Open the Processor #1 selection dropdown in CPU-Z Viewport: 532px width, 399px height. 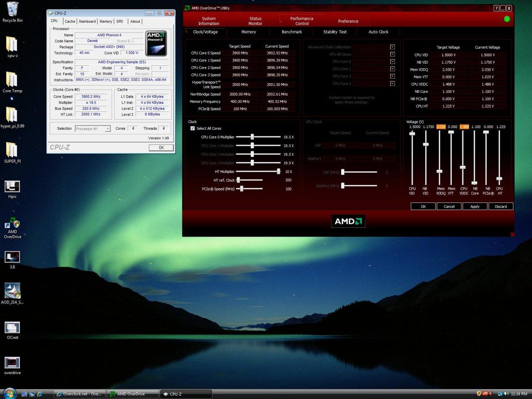(x=93, y=129)
